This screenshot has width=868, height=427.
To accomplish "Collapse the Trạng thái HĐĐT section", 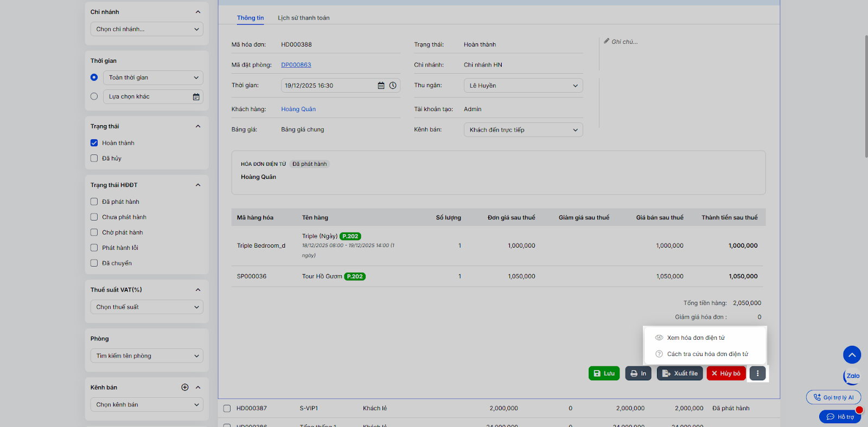I will 198,185.
